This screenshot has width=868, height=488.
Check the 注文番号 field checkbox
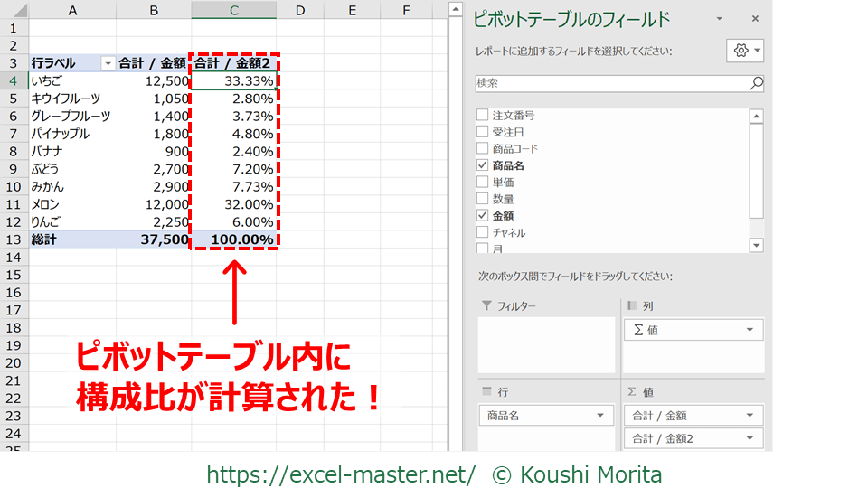(483, 116)
